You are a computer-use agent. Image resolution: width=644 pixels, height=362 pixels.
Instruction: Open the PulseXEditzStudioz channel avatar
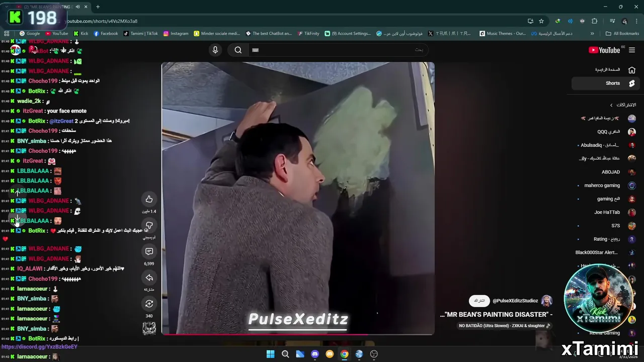[546, 301]
